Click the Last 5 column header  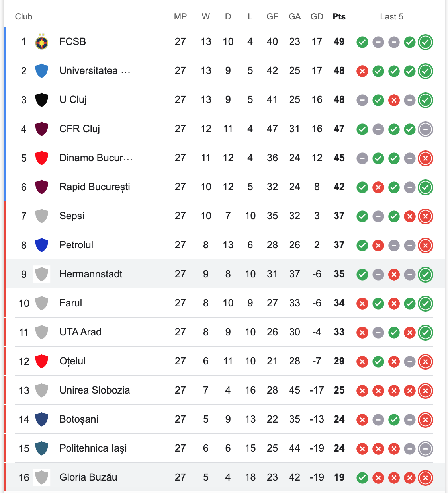tap(391, 17)
